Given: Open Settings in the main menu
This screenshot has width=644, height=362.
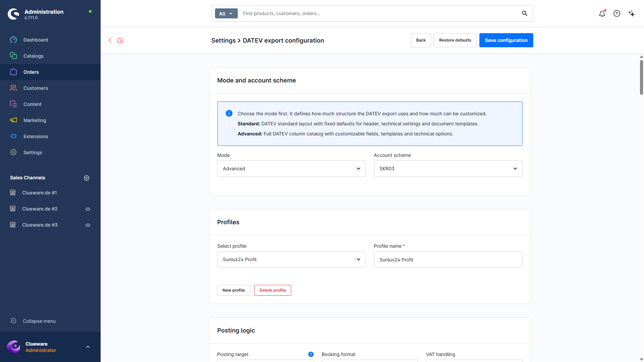Looking at the screenshot, I should click(33, 153).
